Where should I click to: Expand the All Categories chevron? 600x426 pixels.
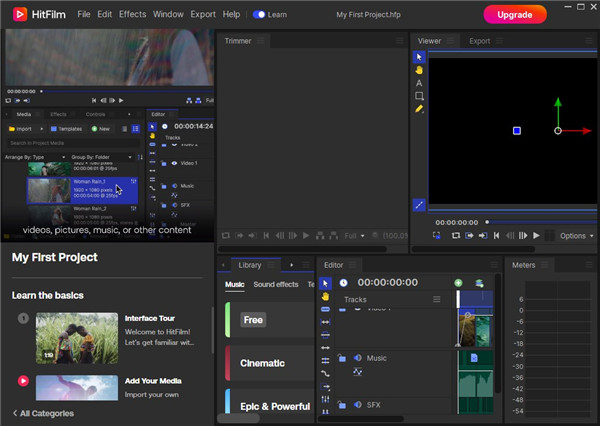pos(15,413)
